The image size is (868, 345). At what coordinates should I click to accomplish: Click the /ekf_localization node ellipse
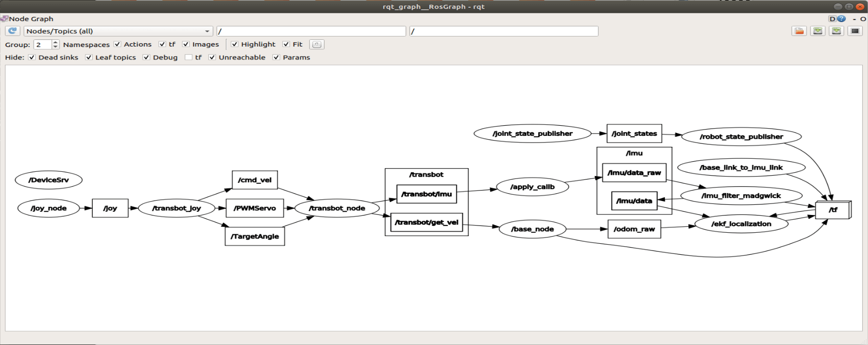741,224
